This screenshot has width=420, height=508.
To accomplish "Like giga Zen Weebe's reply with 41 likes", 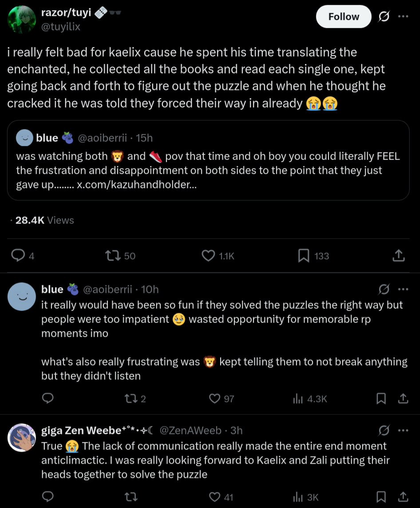I will [215, 497].
